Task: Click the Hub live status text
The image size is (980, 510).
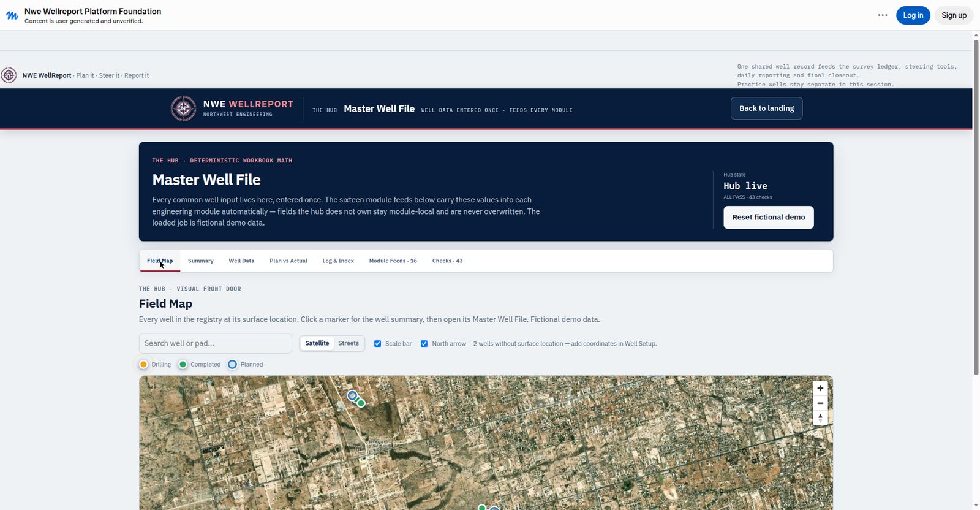Action: 745,186
